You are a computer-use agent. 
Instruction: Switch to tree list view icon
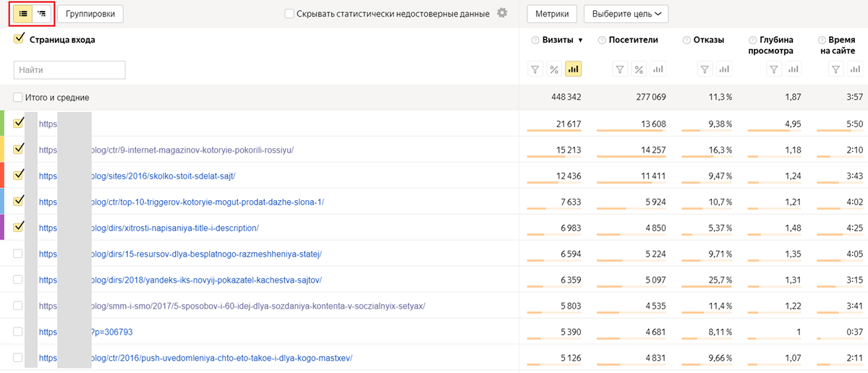point(42,13)
